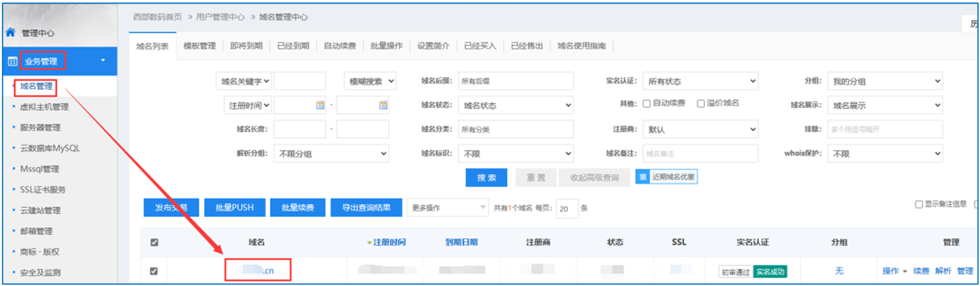Open the 批量操作 tab
The width and height of the screenshot is (980, 286).
click(386, 46)
